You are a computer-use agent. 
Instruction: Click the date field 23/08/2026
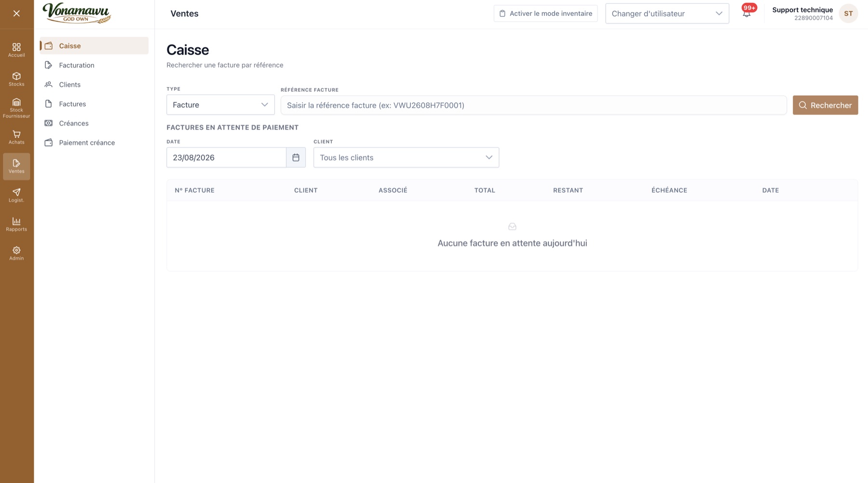click(226, 157)
